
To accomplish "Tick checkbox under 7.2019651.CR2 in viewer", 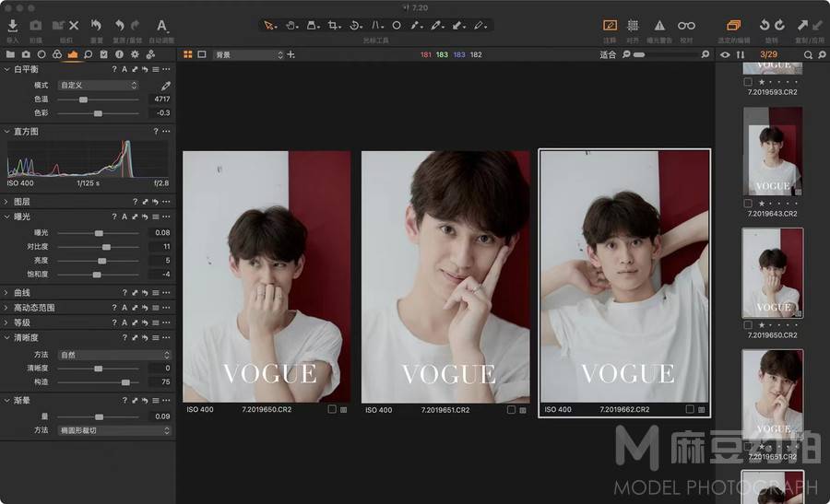I will [511, 409].
